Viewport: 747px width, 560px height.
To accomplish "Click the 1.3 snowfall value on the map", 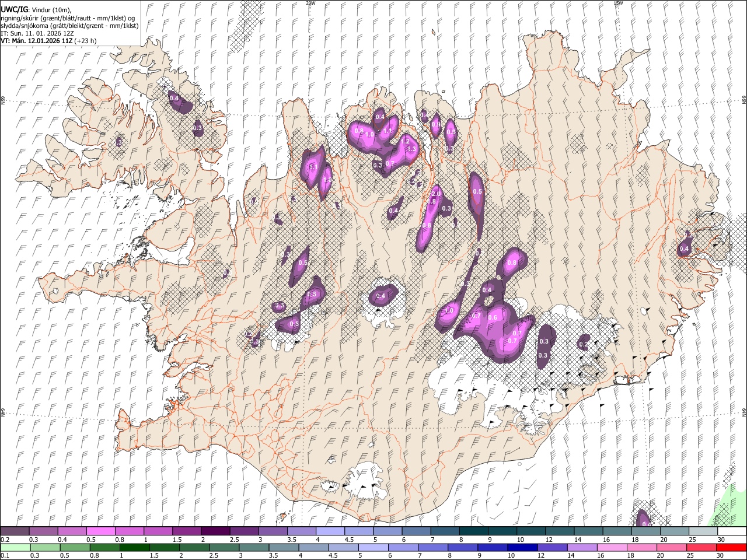I will pos(411,149).
